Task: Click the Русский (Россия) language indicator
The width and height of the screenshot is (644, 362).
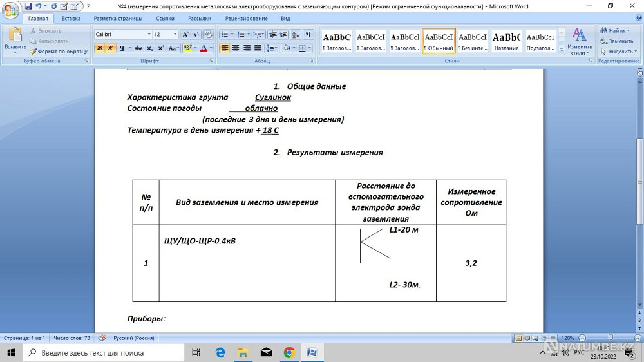Action: [134, 338]
